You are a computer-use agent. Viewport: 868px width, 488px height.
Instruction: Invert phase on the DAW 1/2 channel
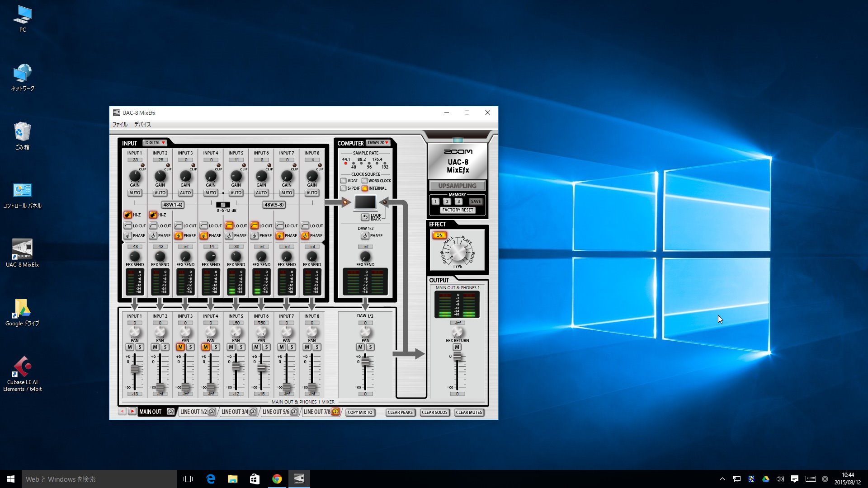click(365, 236)
